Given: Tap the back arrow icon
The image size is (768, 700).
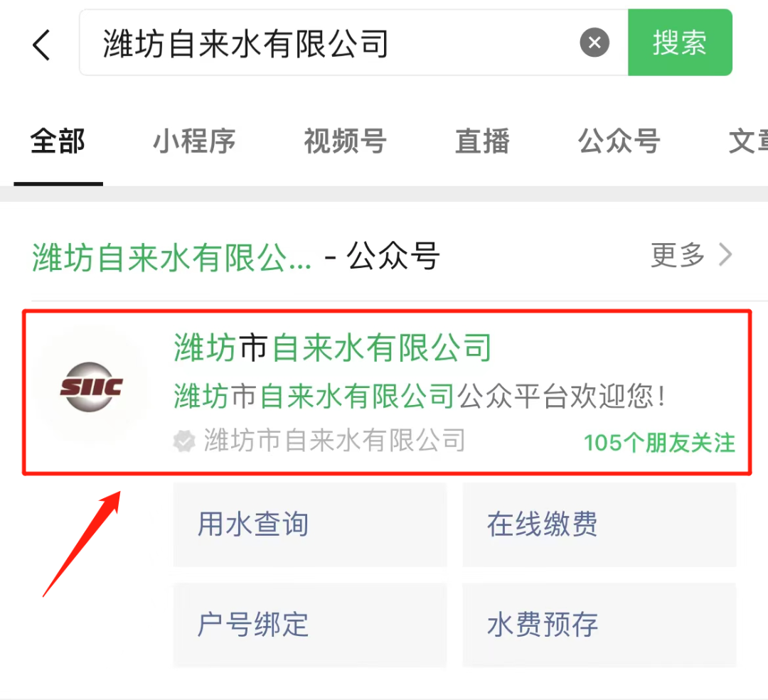Looking at the screenshot, I should coord(41,45).
